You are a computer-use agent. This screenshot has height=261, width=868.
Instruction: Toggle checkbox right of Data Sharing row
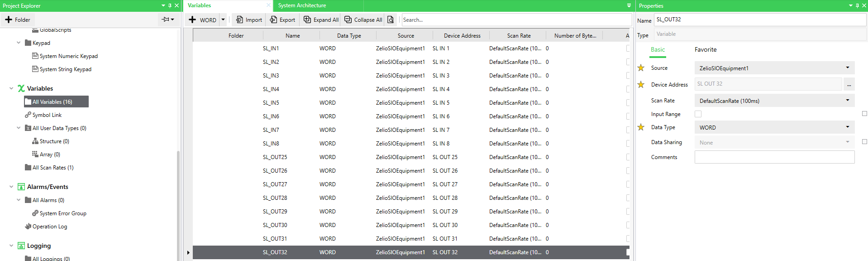[864, 142]
